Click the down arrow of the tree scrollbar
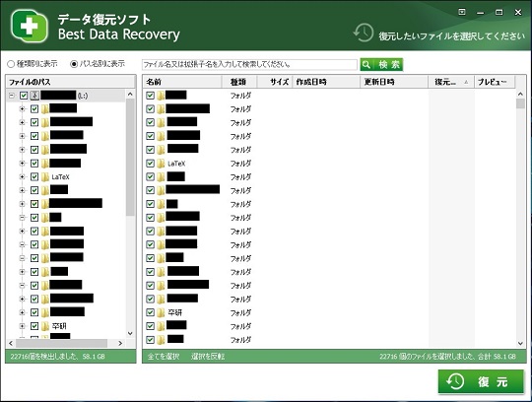The height and width of the screenshot is (402, 532). point(130,333)
